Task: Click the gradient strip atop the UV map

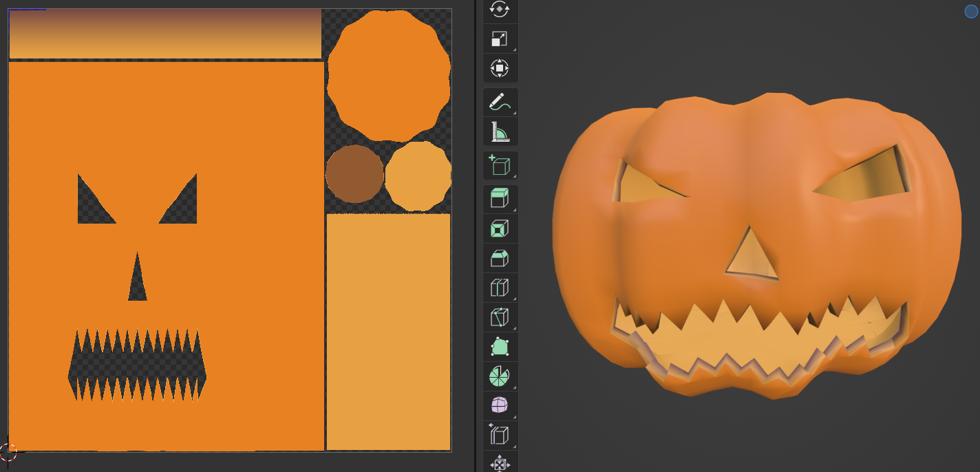Action: (x=165, y=34)
